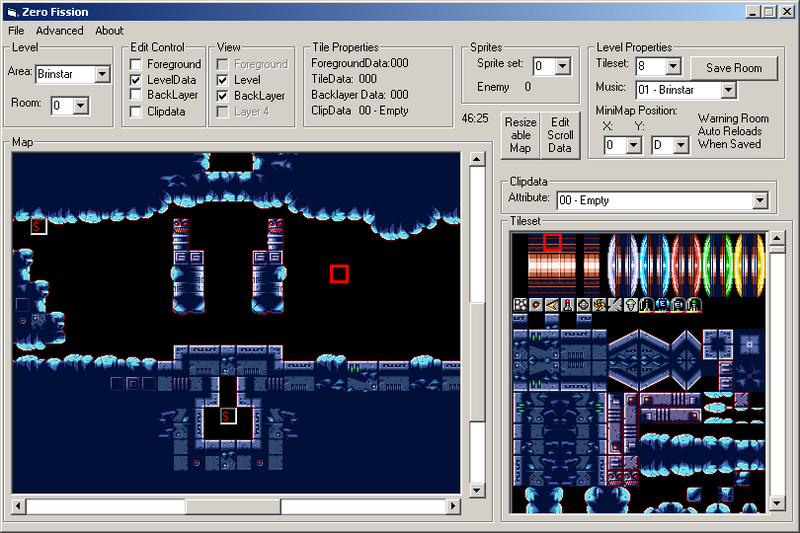The image size is (800, 533).
Task: Click the '46:25' coordinates readout
Action: pyautogui.click(x=475, y=118)
